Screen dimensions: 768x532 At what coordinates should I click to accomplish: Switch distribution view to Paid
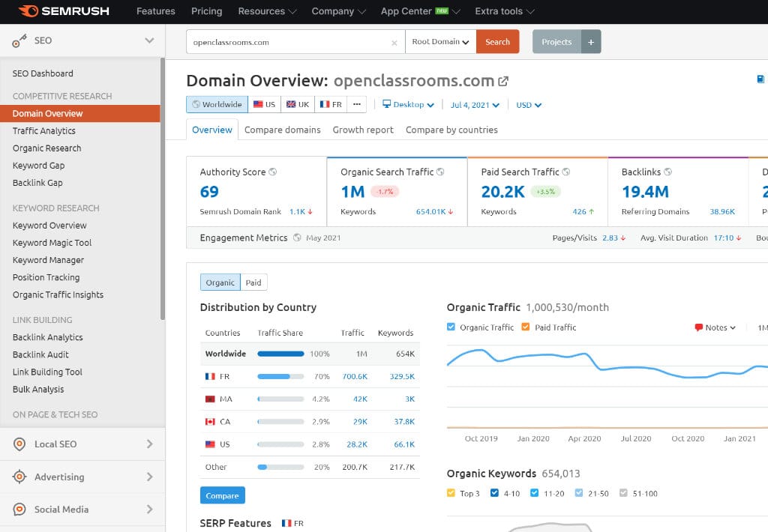coord(253,282)
